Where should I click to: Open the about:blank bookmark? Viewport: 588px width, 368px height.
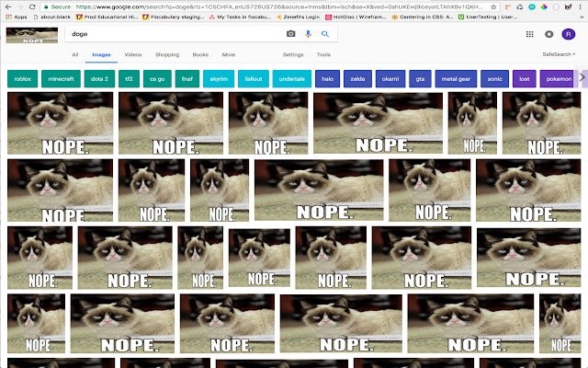click(x=52, y=17)
